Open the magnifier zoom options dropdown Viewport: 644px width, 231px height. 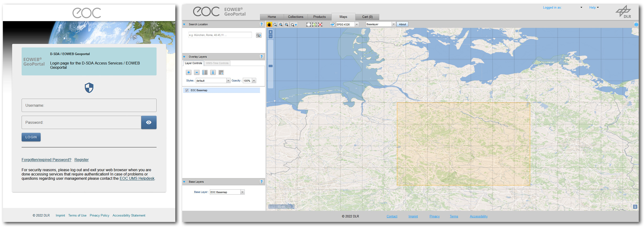(294, 25)
